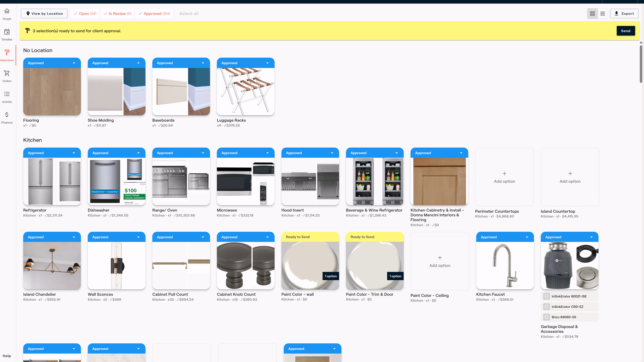644x362 pixels.
Task: Toggle the Open (24) filter
Action: pos(85,14)
